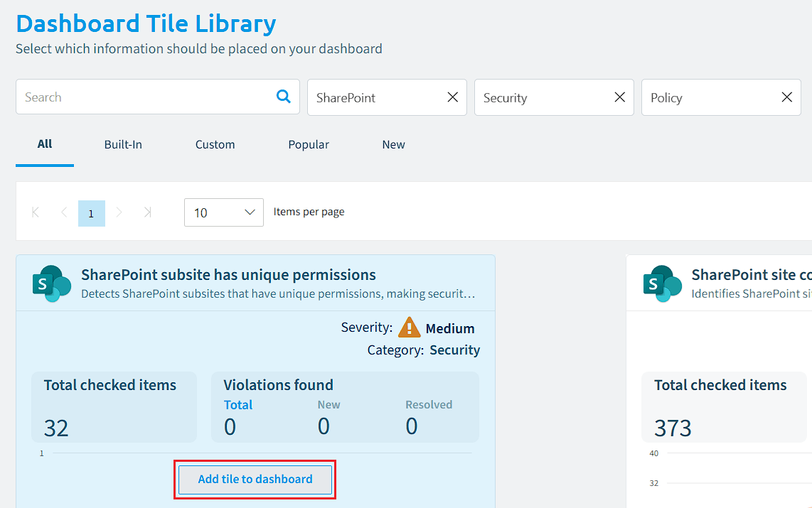Screen dimensions: 812x508
Task: Go to last page arrow
Action: [148, 212]
